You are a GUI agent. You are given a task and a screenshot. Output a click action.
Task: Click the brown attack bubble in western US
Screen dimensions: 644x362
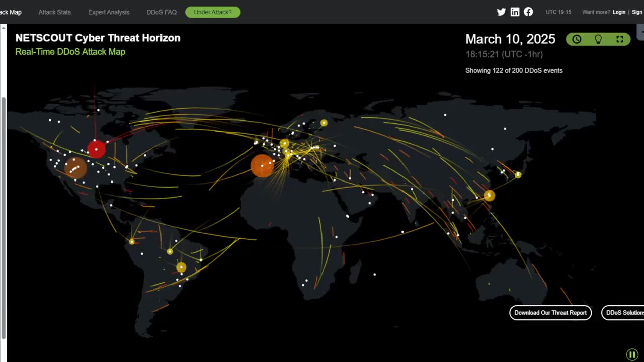tap(75, 168)
